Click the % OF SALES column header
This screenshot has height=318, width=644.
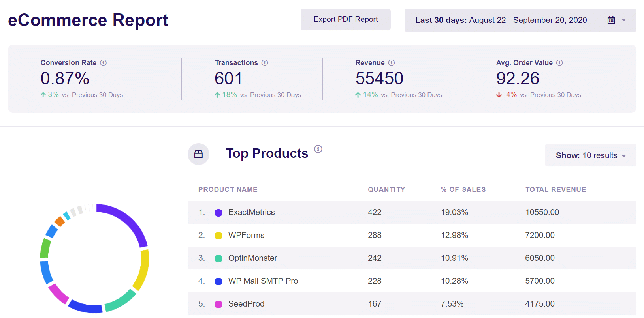coord(463,189)
